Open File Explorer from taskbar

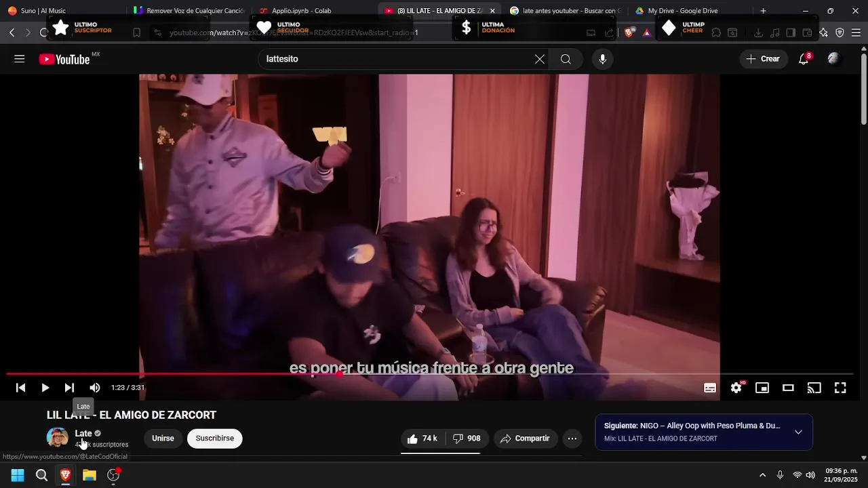click(90, 475)
